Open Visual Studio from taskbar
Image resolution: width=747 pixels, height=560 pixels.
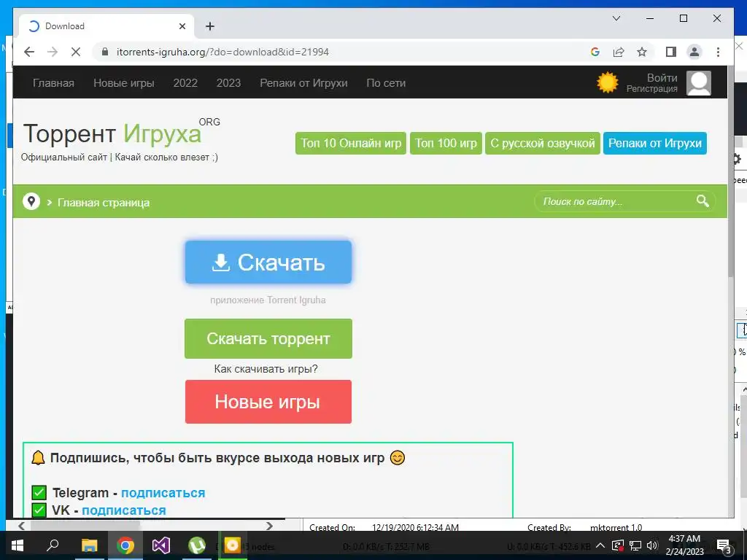coord(161,545)
